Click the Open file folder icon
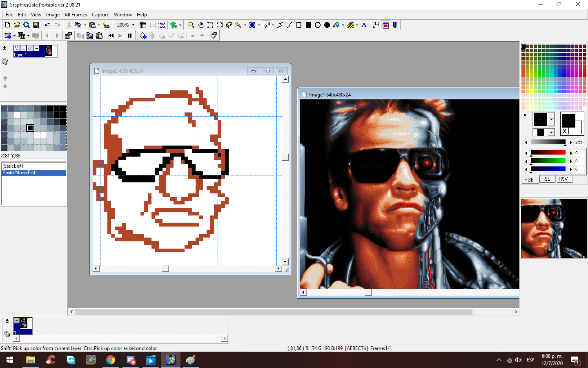Viewport: 588px width, 368px height. tap(17, 25)
